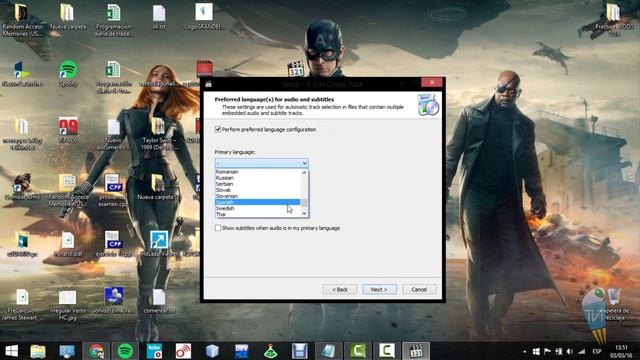Select the Irregular Verbs HC.jpg desktop file
640x360 pixels.
click(x=68, y=305)
